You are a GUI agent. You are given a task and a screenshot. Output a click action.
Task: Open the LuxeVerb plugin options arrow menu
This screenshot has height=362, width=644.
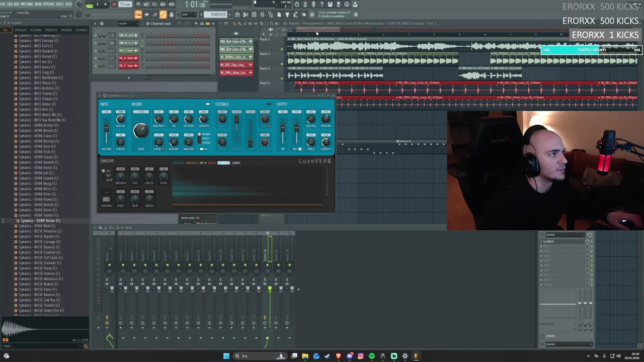click(100, 95)
